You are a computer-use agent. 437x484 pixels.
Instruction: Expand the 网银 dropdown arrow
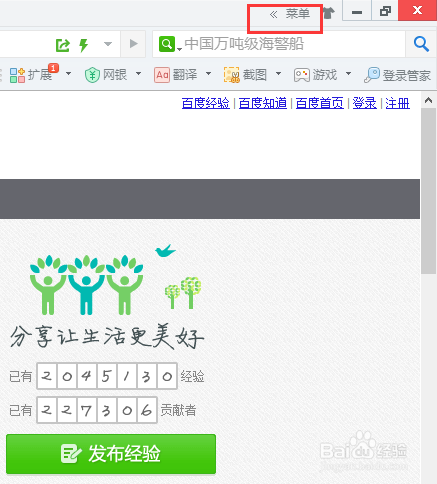(138, 73)
